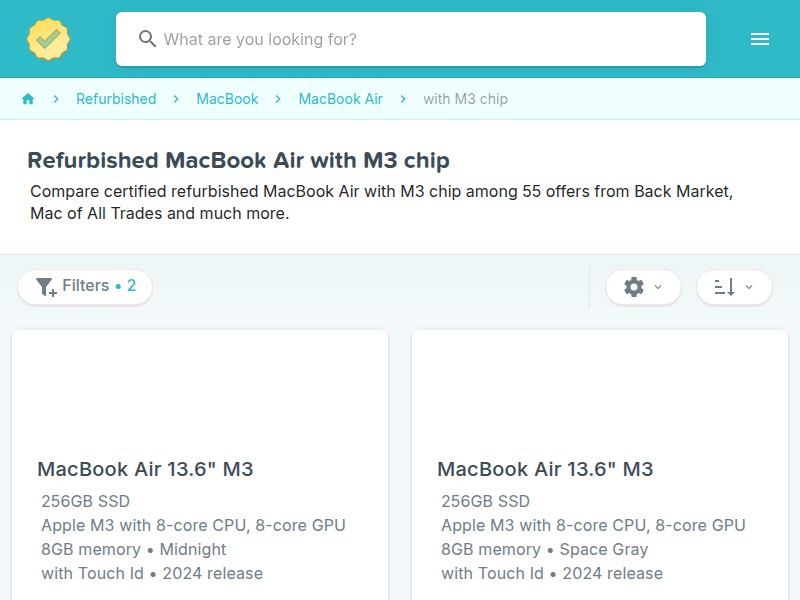This screenshot has height=600, width=800.
Task: Focus the 'What are you looking for?' search field
Action: tap(411, 39)
